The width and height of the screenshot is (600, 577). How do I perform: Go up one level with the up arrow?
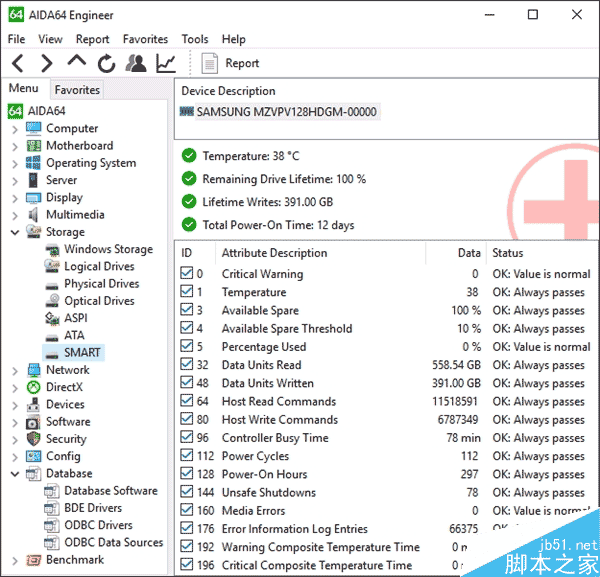tap(77, 60)
